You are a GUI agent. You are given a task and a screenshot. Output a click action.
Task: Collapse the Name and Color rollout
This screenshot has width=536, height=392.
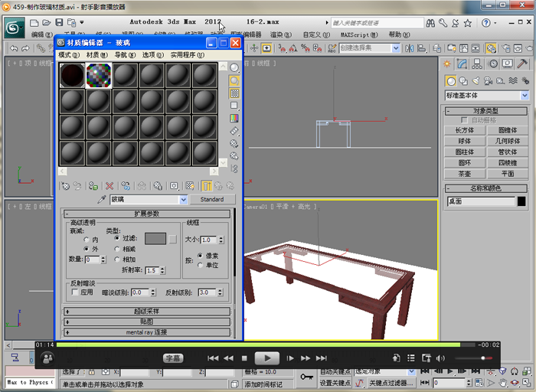[x=485, y=188]
